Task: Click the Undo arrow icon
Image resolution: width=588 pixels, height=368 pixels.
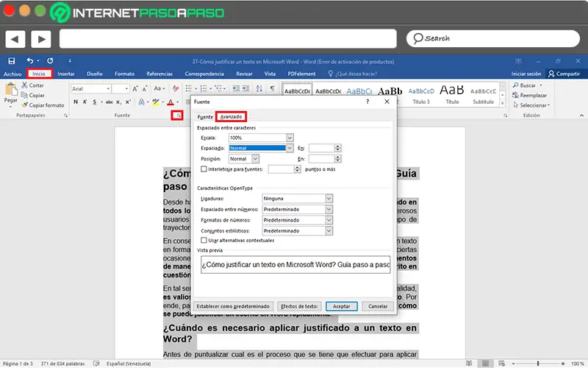Action: tap(30, 60)
